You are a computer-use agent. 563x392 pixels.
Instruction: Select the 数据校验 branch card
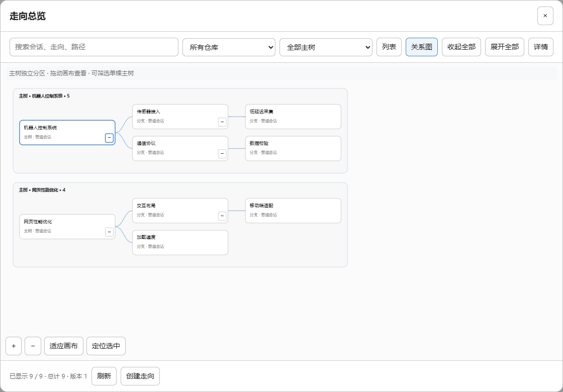click(x=293, y=148)
